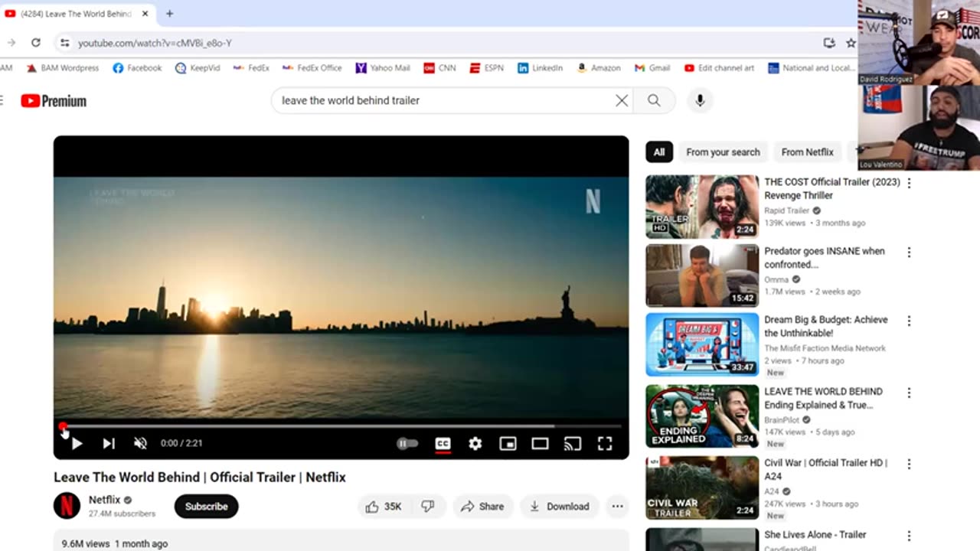This screenshot has width=980, height=551.
Task: Search with voice microphone
Action: (x=700, y=100)
